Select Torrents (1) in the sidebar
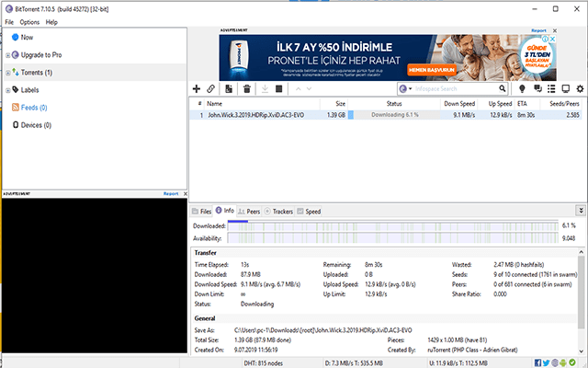This screenshot has height=368, width=588. click(37, 73)
